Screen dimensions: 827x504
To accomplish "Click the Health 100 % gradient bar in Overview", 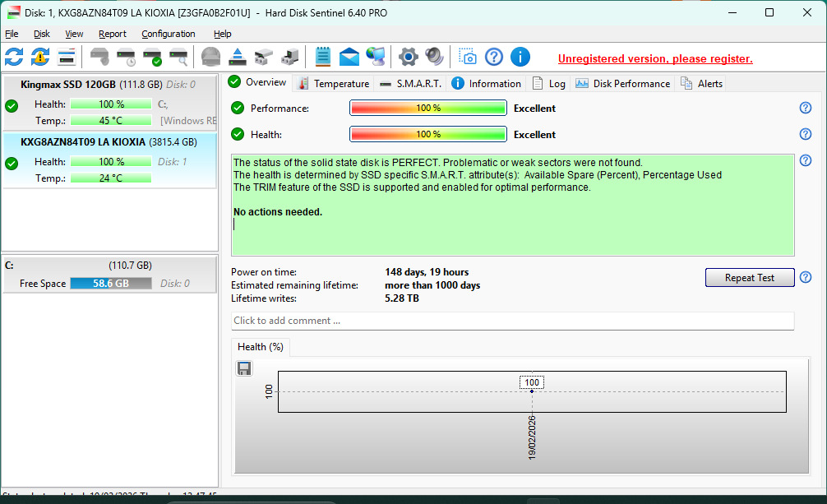I will [x=427, y=134].
